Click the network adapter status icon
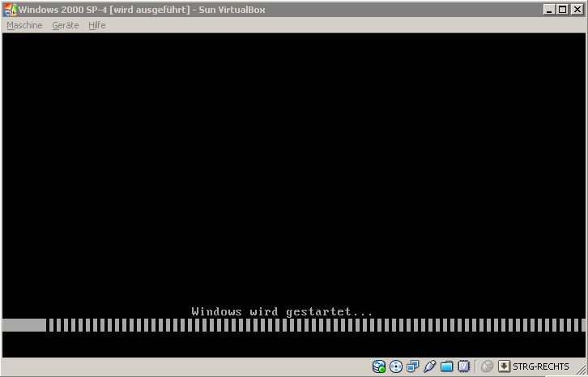The image size is (588, 377). tap(413, 366)
